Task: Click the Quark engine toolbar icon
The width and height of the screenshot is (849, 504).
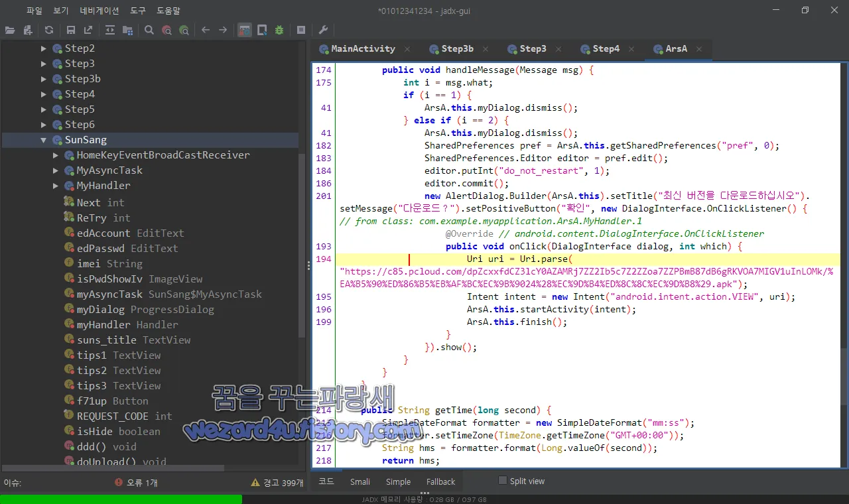Action: coord(262,30)
